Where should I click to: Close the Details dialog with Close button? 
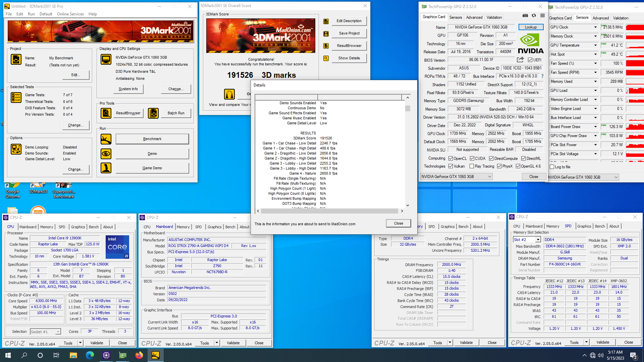point(398,223)
